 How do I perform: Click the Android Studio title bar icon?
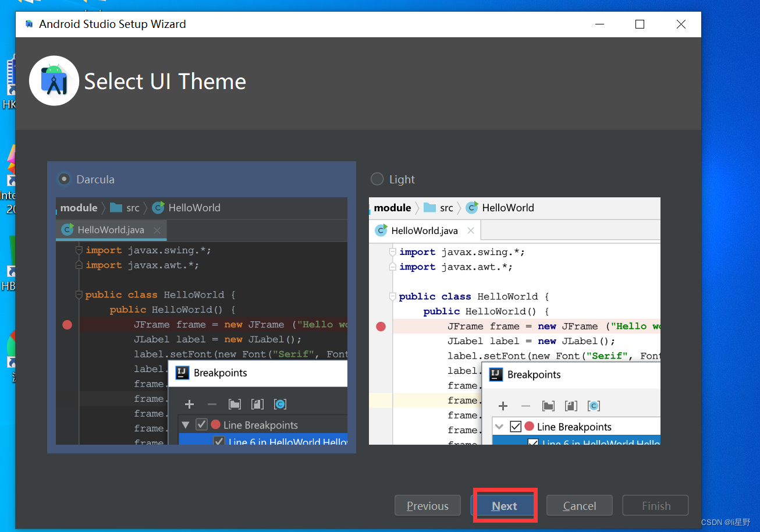point(29,24)
